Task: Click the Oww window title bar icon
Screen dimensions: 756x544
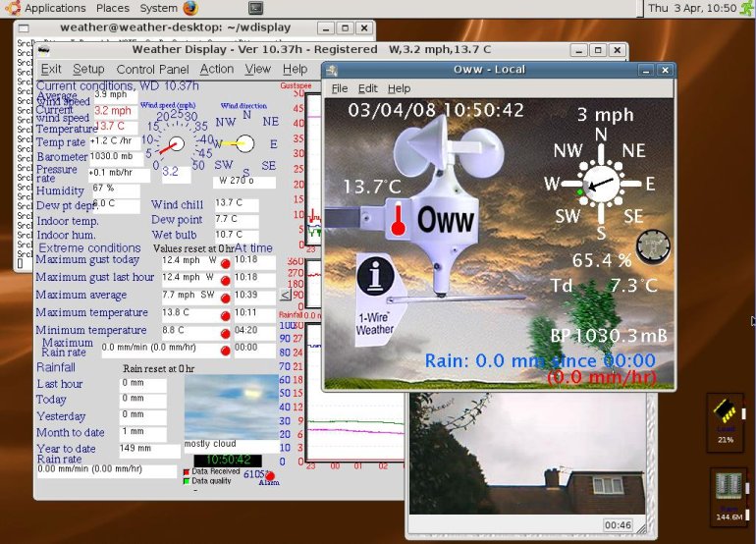Action: (332, 71)
